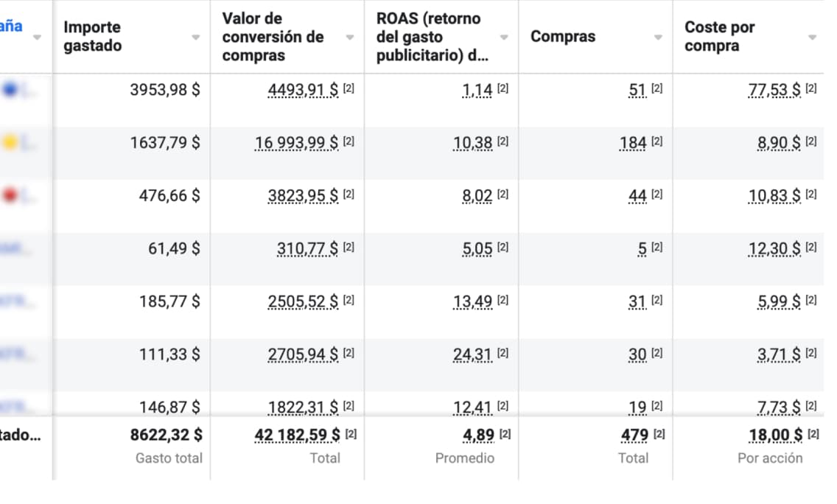Click the [2] marker next to 18,00 $
Screen dimensions: 837x504
point(813,434)
